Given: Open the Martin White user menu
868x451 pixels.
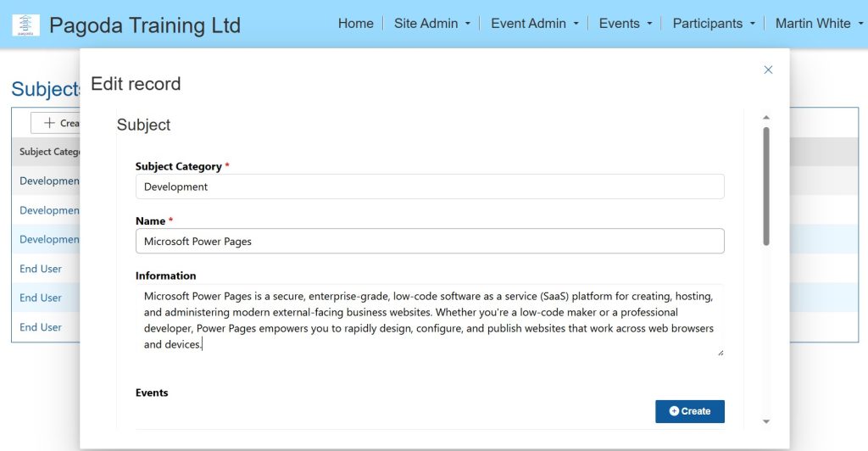Looking at the screenshot, I should pos(820,23).
